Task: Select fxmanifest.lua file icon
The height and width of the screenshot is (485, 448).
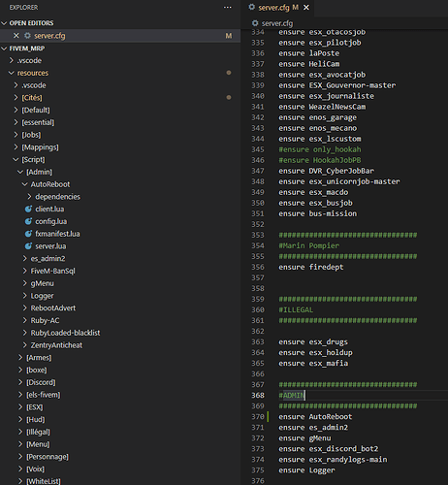Action: point(28,234)
